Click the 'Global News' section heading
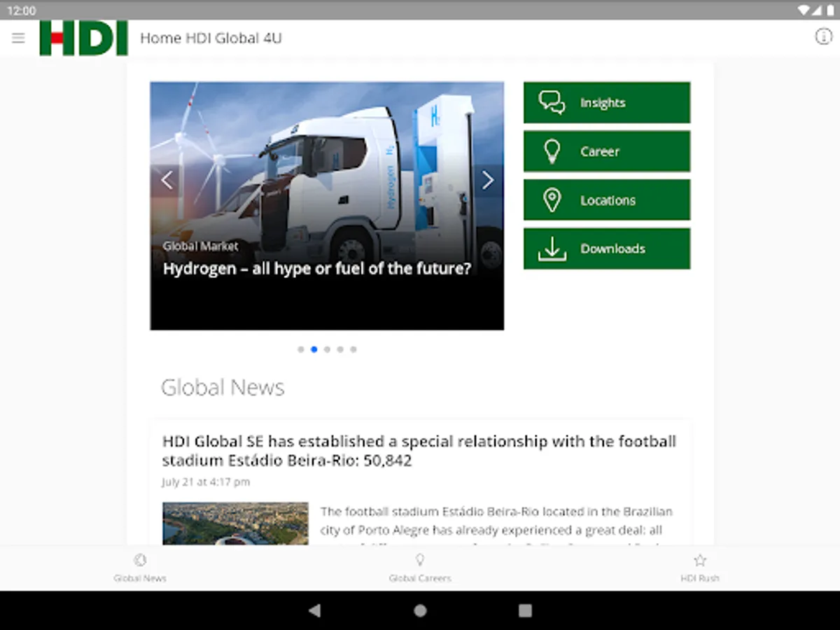 click(223, 387)
